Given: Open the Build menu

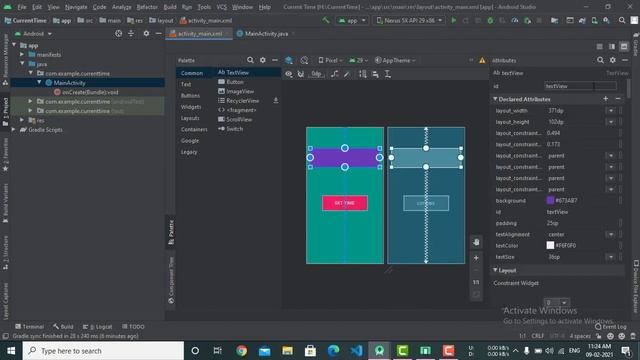Looking at the screenshot, I should 170,7.
